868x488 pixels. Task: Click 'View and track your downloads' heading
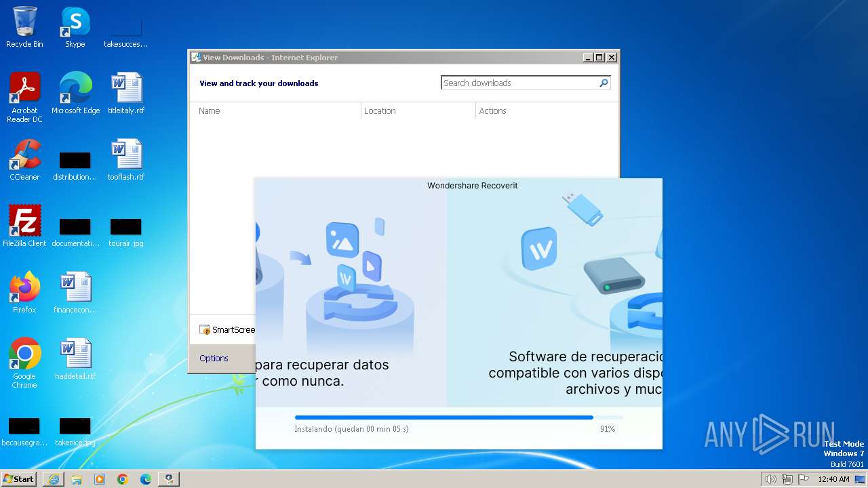click(259, 83)
